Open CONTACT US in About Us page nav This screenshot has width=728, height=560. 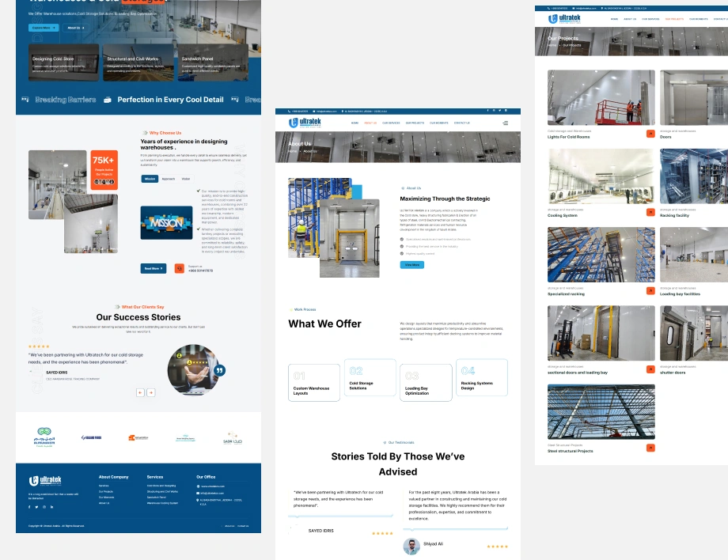462,123
